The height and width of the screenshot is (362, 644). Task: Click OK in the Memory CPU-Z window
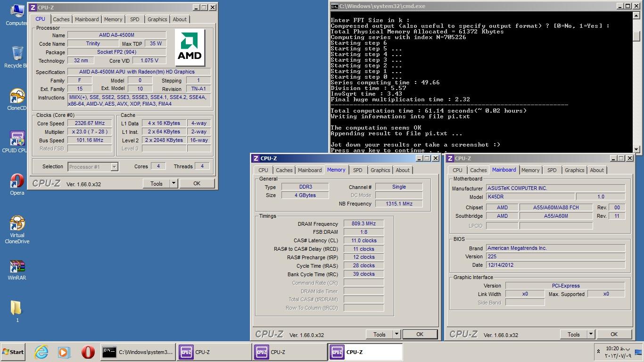pos(420,334)
